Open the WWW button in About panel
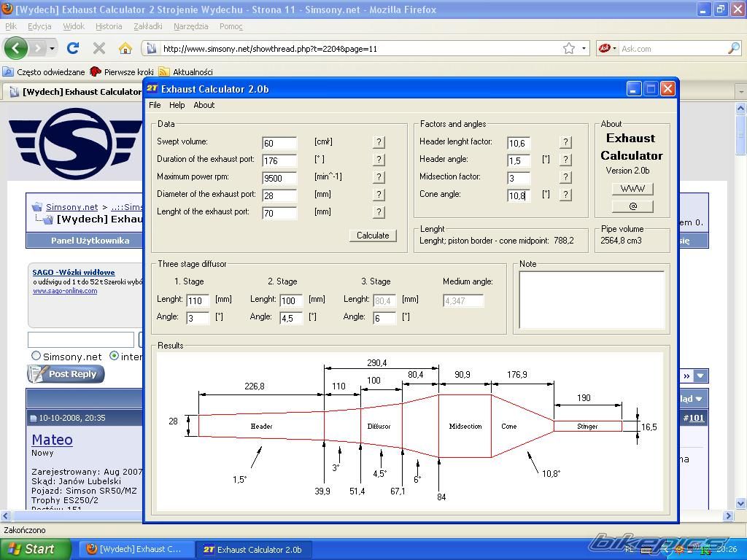The height and width of the screenshot is (560, 747). (632, 189)
